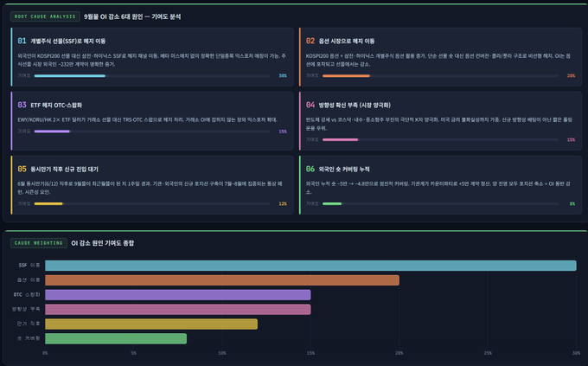Click the pink contribution bar in card 04
The width and height of the screenshot is (588, 366).
tap(340, 139)
